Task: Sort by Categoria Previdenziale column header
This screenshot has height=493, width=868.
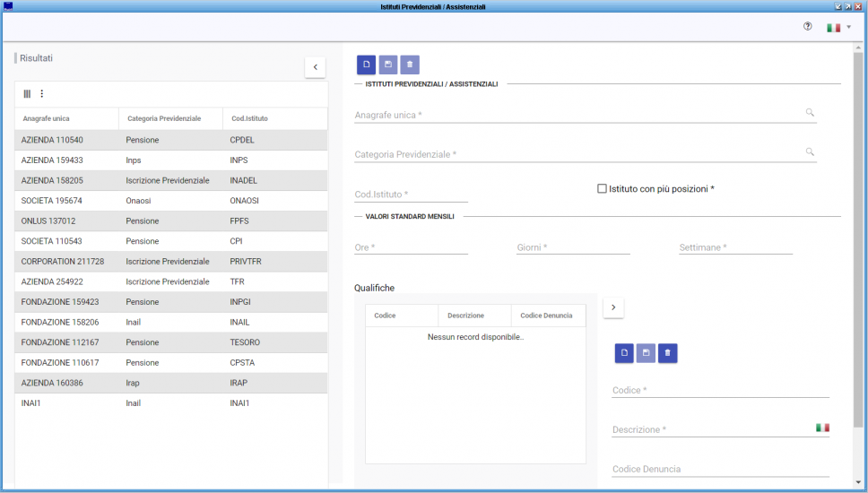Action: pyautogui.click(x=164, y=118)
